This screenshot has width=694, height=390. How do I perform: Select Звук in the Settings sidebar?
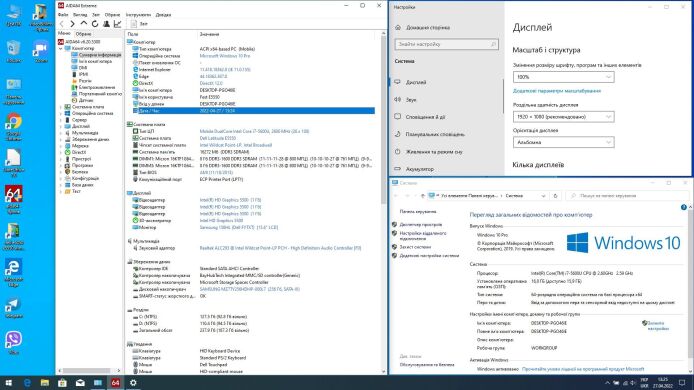[x=406, y=100]
